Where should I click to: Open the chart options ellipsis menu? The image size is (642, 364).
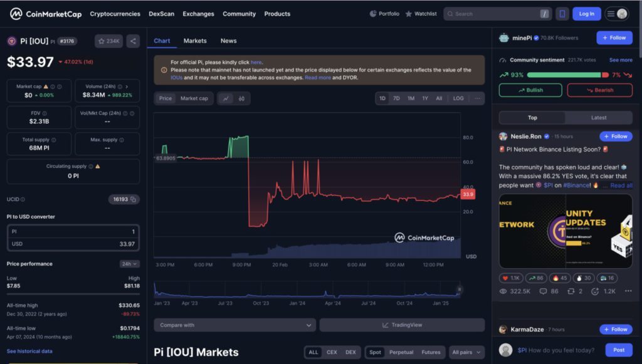click(x=476, y=98)
